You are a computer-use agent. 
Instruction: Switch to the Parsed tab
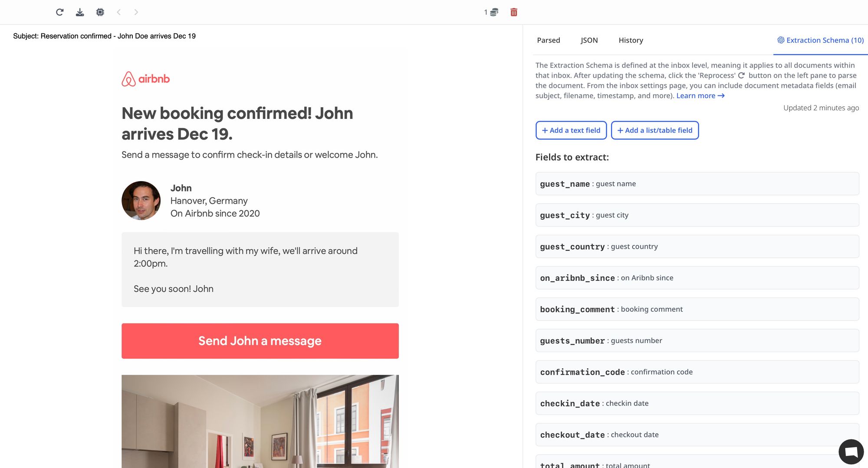point(548,40)
